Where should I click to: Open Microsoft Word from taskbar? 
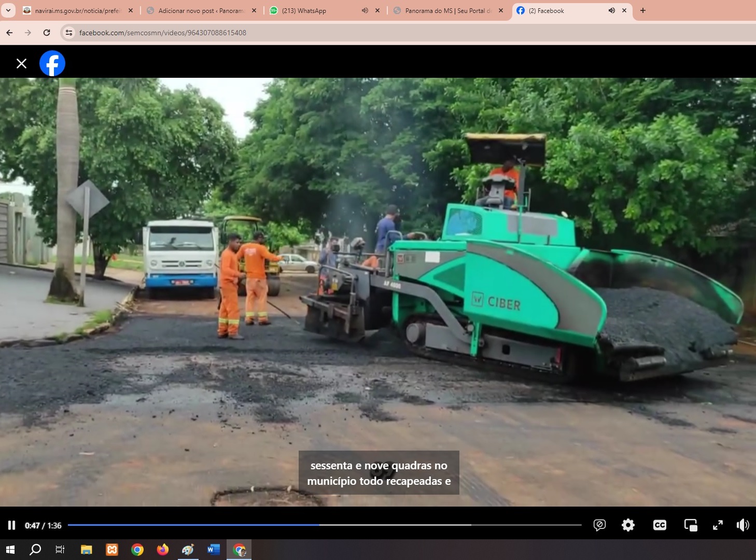[x=213, y=550]
